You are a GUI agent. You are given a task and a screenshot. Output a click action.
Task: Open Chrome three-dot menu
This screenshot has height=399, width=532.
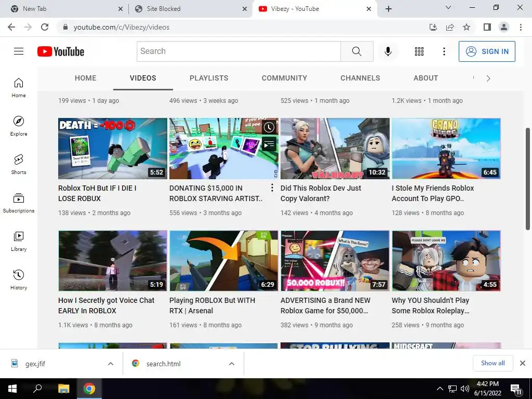pyautogui.click(x=521, y=27)
